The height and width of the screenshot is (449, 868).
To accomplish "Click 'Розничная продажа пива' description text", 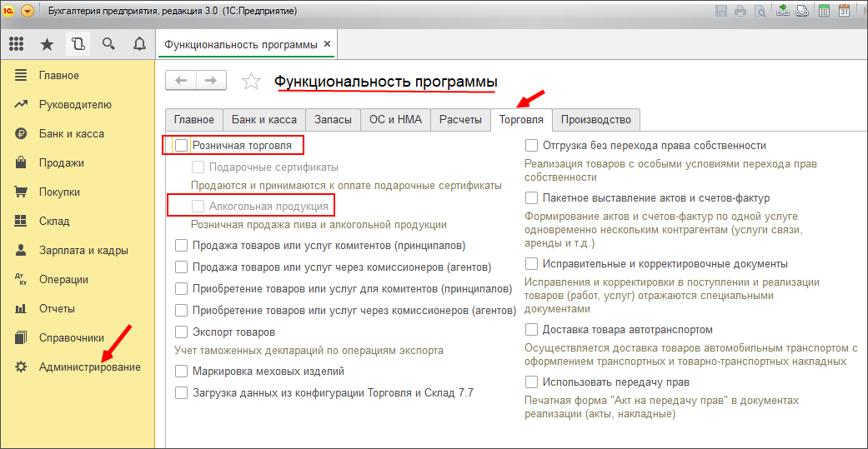I will click(x=319, y=225).
